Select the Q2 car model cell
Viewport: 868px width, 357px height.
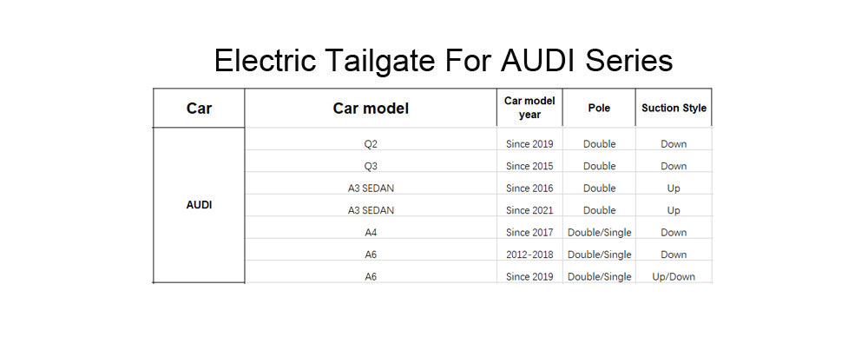371,143
